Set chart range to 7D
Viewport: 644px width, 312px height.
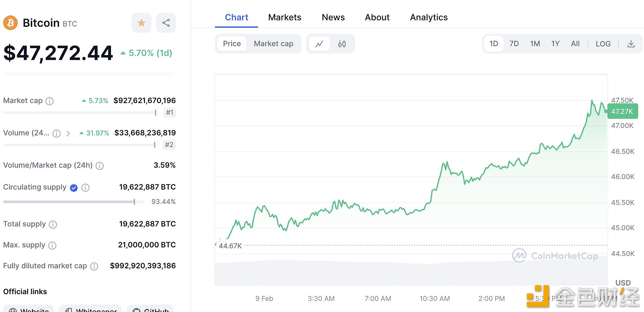(514, 44)
